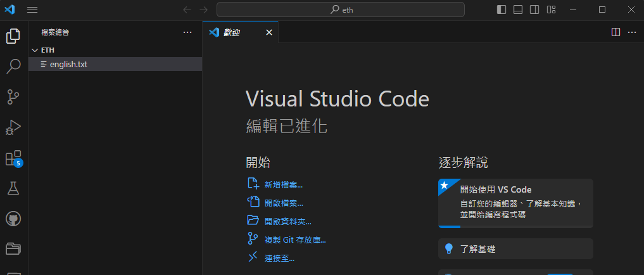Click the folder icon beside 開啟資料夾
Viewport: 644px width, 275px height.
click(253, 220)
